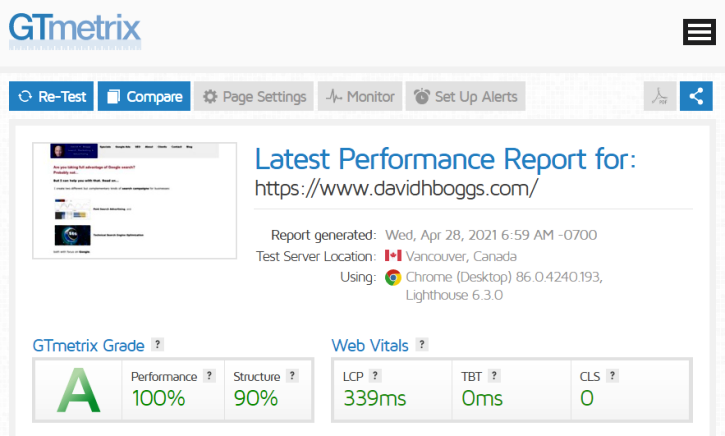725x436 pixels.
Task: Click the Chrome browser icon
Action: [393, 277]
